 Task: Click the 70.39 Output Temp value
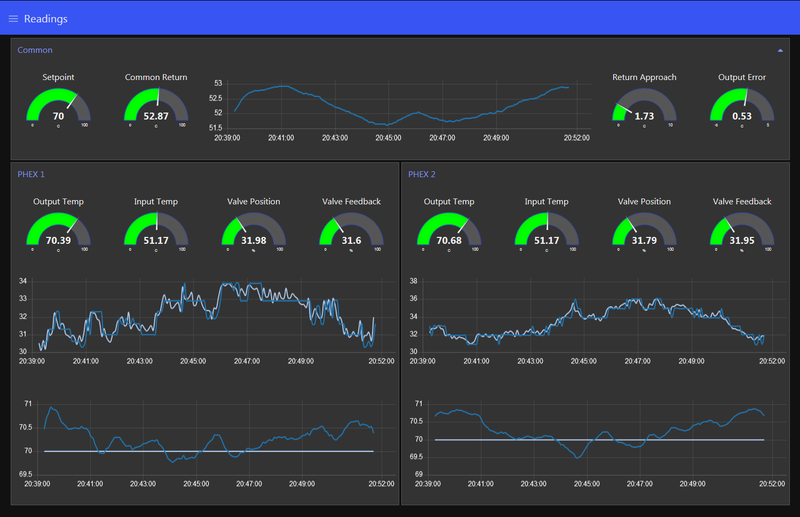click(58, 240)
